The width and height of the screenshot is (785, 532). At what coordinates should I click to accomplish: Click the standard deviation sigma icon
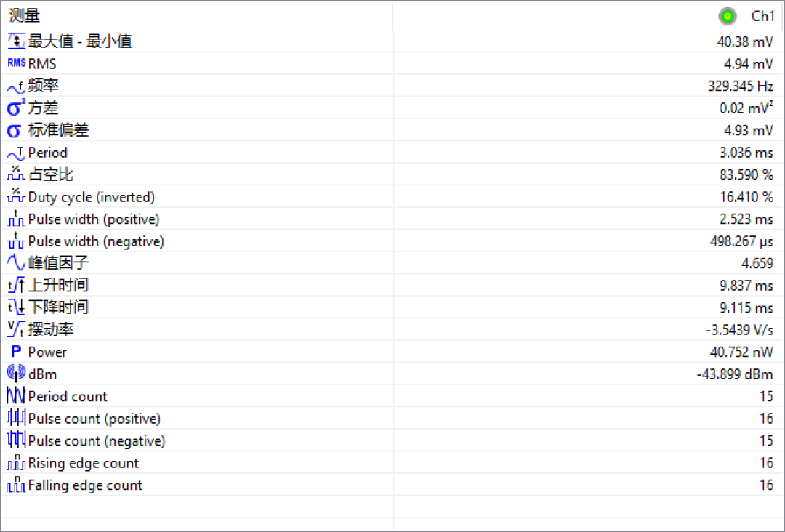[14, 131]
